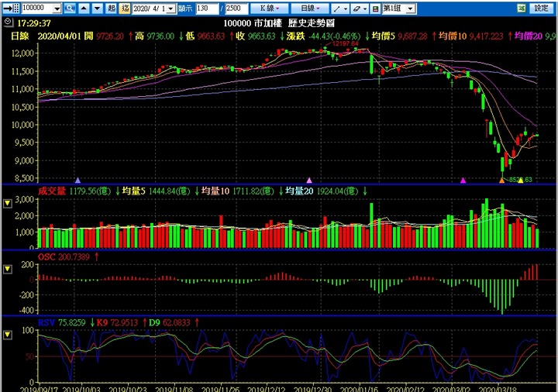Click the magenta triangle marker near 2020/03/02
Screen dimensions: 558x392
(x=463, y=181)
